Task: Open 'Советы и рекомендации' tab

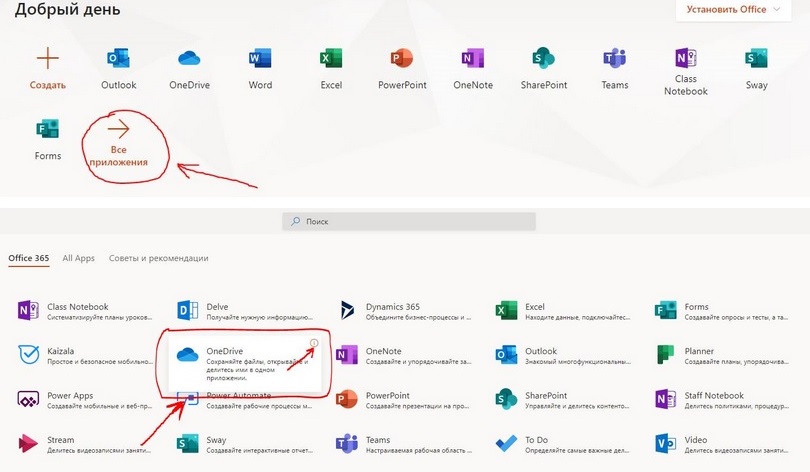Action: (159, 258)
